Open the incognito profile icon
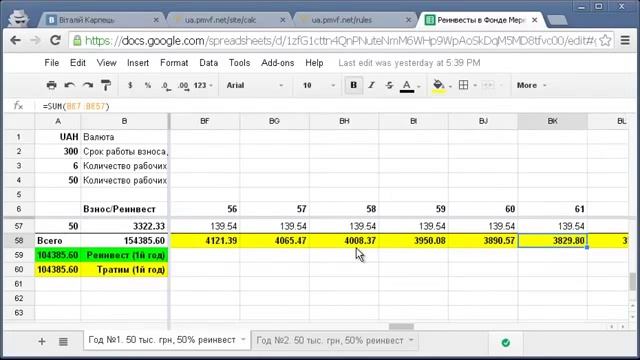Screen dimensions: 640x360 click(x=18, y=18)
